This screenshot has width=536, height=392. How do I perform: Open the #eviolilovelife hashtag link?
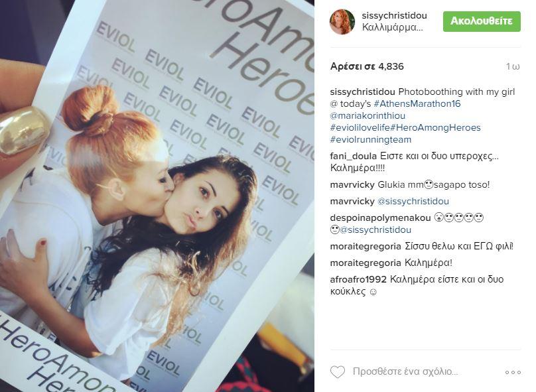click(360, 127)
